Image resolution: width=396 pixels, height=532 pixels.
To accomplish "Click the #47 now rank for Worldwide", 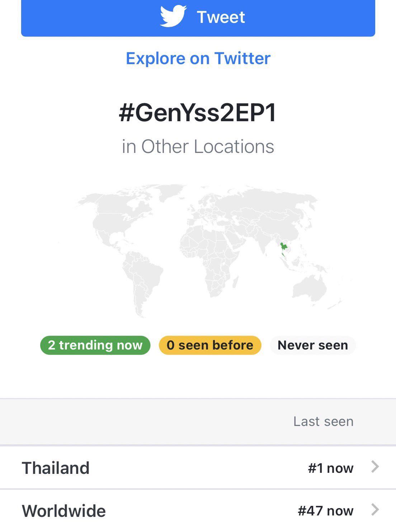I will tap(325, 510).
